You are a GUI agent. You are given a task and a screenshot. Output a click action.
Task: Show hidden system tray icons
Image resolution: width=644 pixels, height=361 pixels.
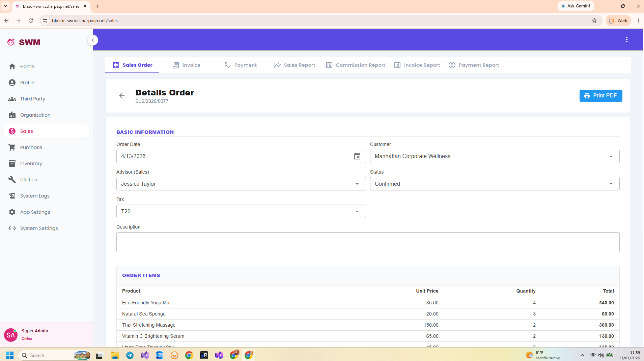[582, 355]
